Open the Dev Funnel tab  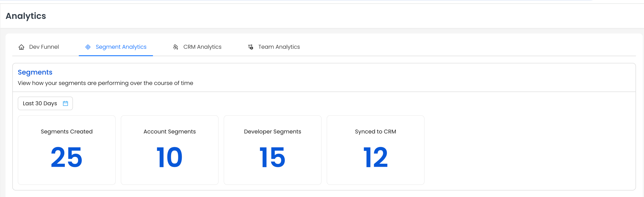click(44, 47)
